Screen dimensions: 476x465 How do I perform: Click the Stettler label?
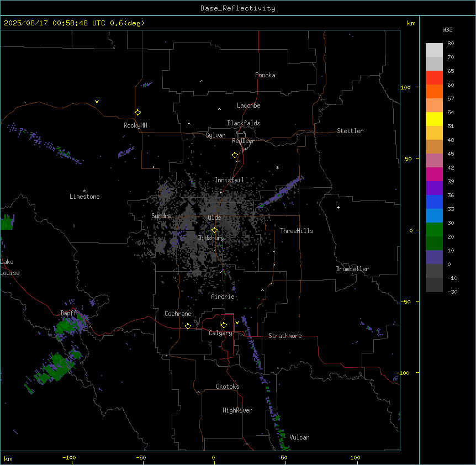[x=350, y=131]
